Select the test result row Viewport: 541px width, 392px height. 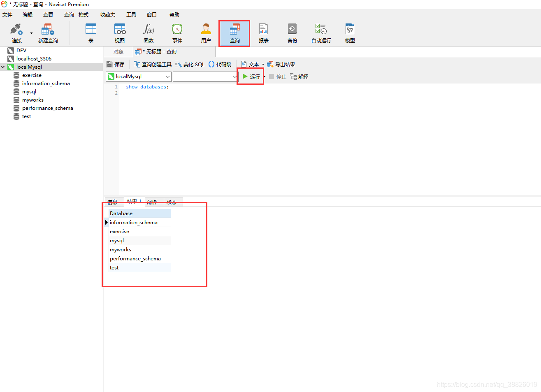pos(140,268)
